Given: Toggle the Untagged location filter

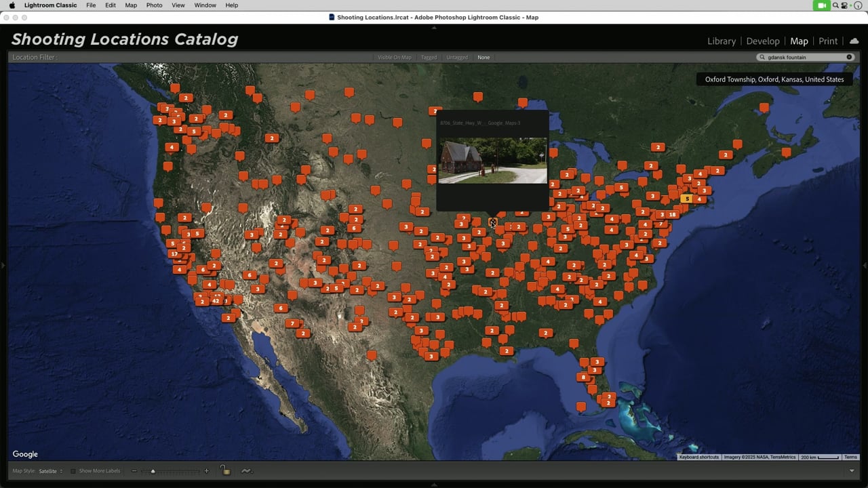Looking at the screenshot, I should 457,58.
